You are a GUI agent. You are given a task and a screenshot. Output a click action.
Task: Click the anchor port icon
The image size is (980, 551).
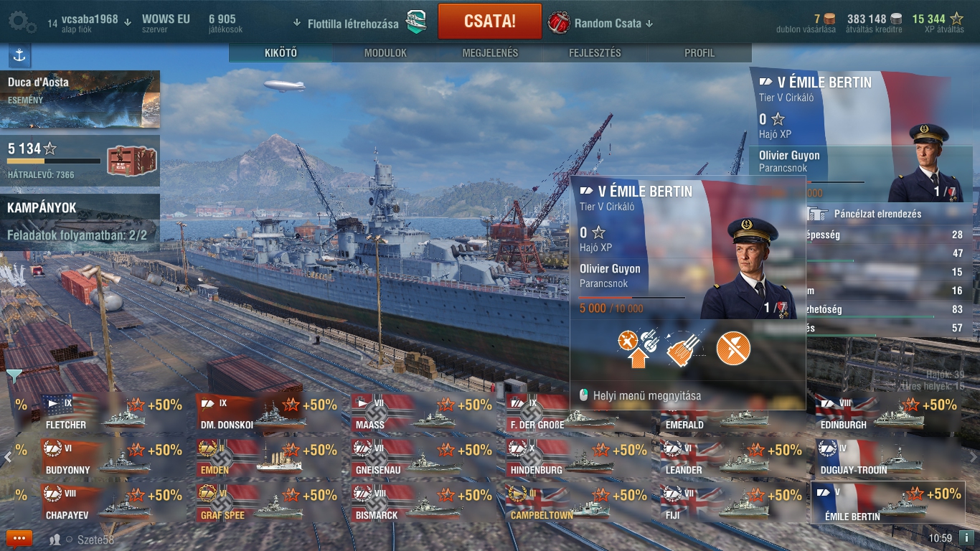[x=19, y=55]
